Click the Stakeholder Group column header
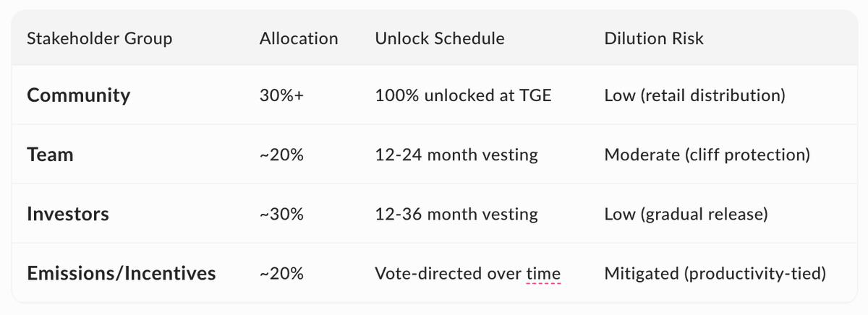 click(x=100, y=38)
